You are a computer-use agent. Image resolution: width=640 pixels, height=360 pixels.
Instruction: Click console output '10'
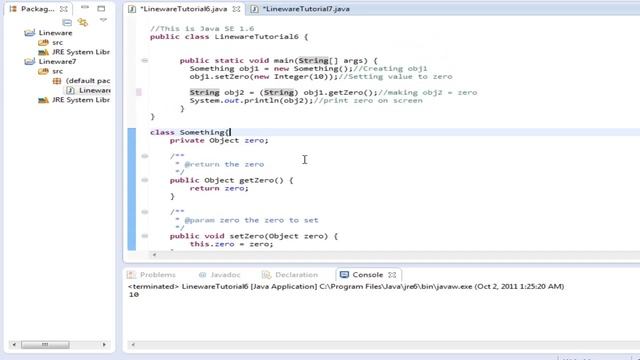134,295
